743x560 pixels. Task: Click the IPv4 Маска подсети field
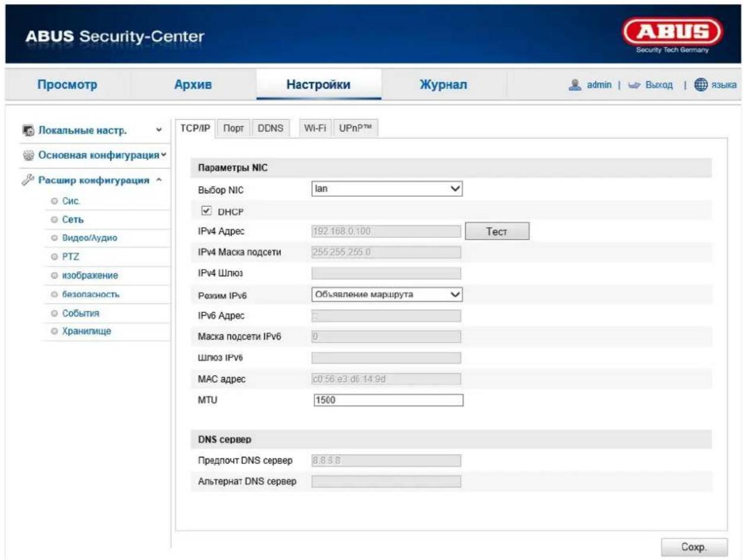pos(386,252)
